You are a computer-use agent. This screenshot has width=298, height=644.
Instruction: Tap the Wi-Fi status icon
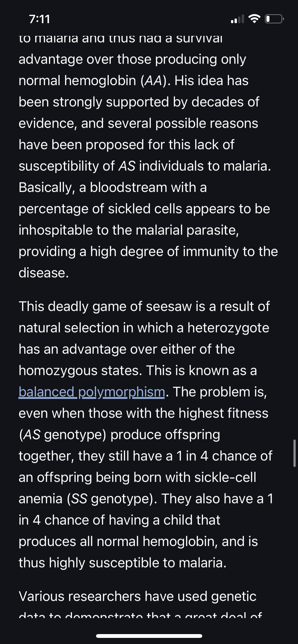pos(254,19)
